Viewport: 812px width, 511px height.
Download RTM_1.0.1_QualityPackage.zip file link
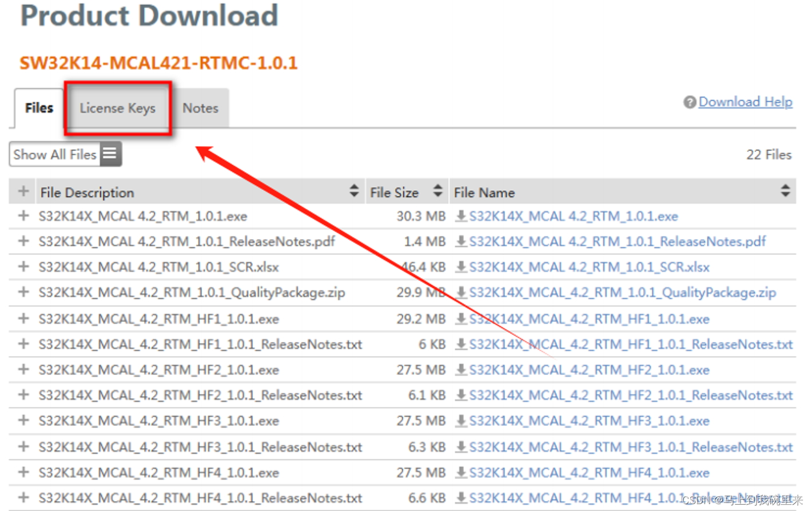[623, 293]
